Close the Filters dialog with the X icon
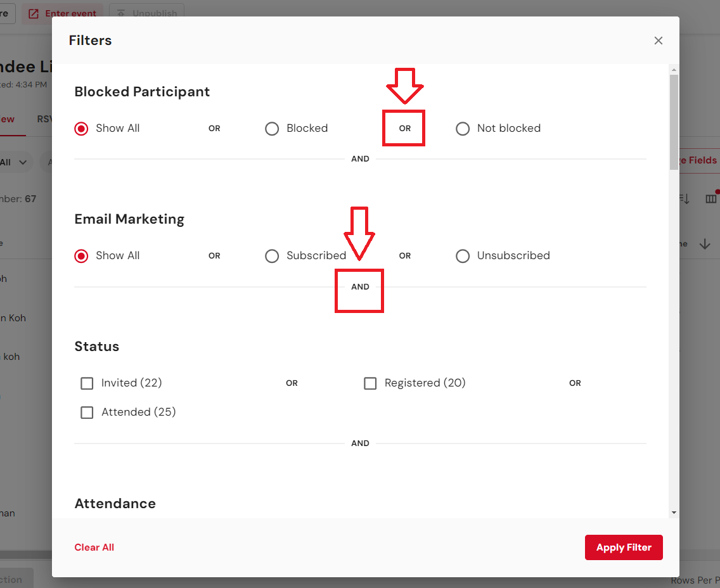The width and height of the screenshot is (720, 588). [x=659, y=41]
